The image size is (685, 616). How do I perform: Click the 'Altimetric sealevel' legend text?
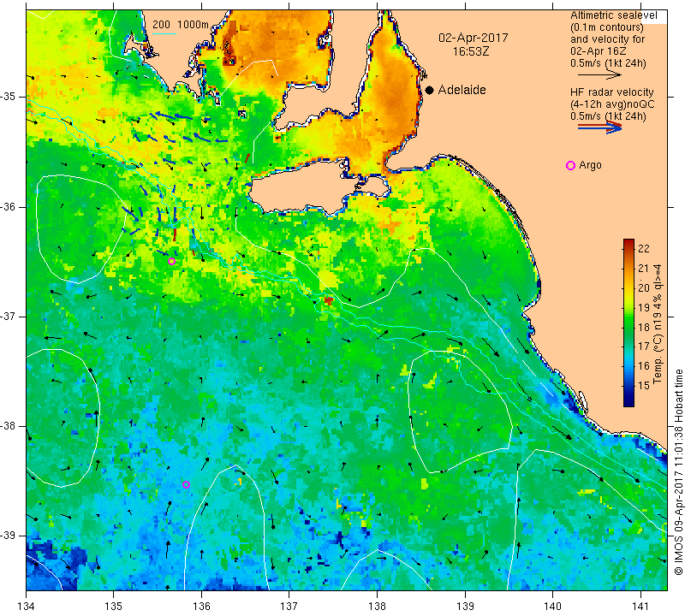point(613,15)
